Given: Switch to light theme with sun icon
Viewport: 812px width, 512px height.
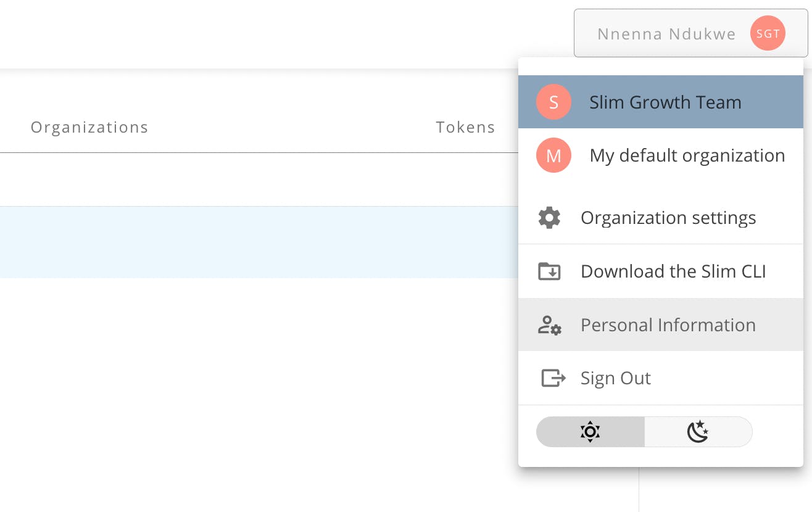Looking at the screenshot, I should tap(590, 432).
